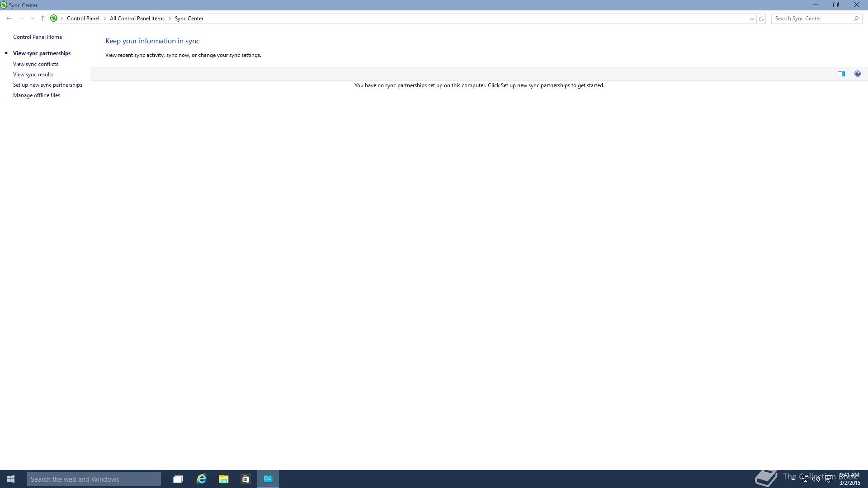Viewport: 868px width, 488px height.
Task: Open View sync conflicts
Action: click(36, 64)
